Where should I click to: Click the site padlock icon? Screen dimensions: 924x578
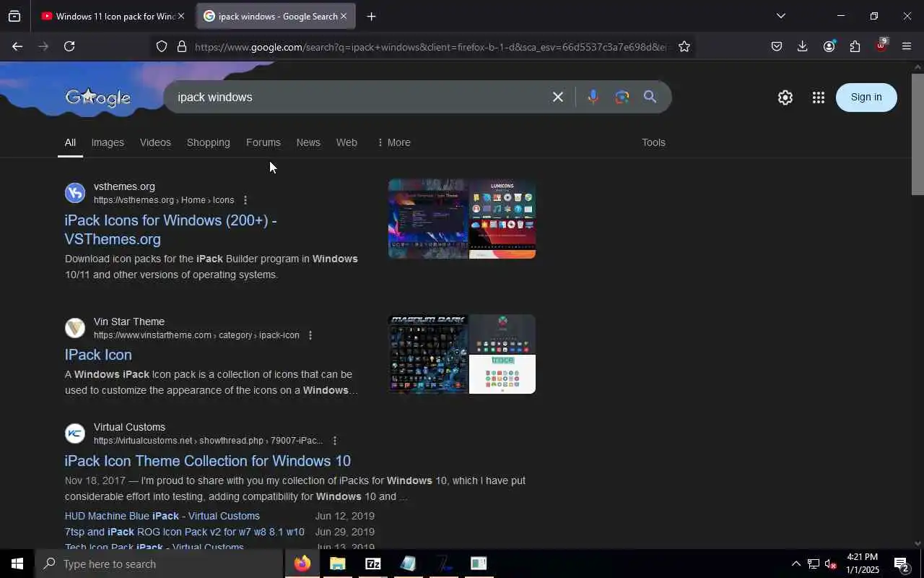pos(182,46)
